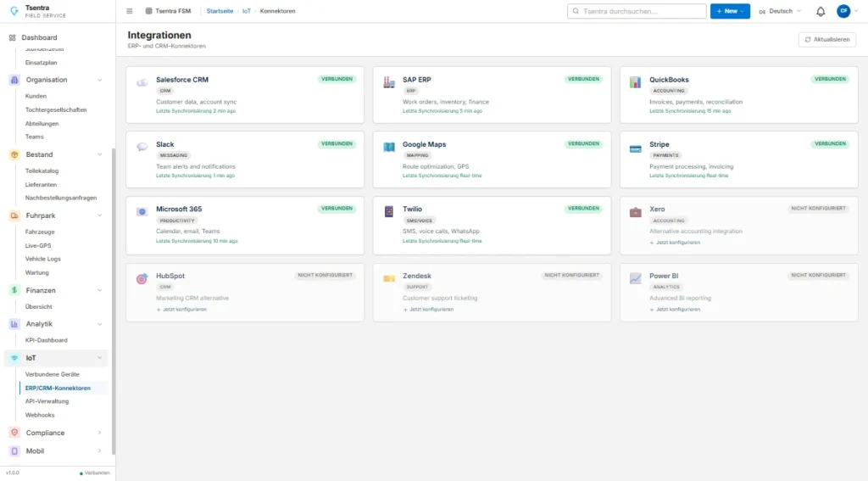The image size is (868, 481).
Task: Collapse the Finanzen section chevron
Action: tap(100, 290)
